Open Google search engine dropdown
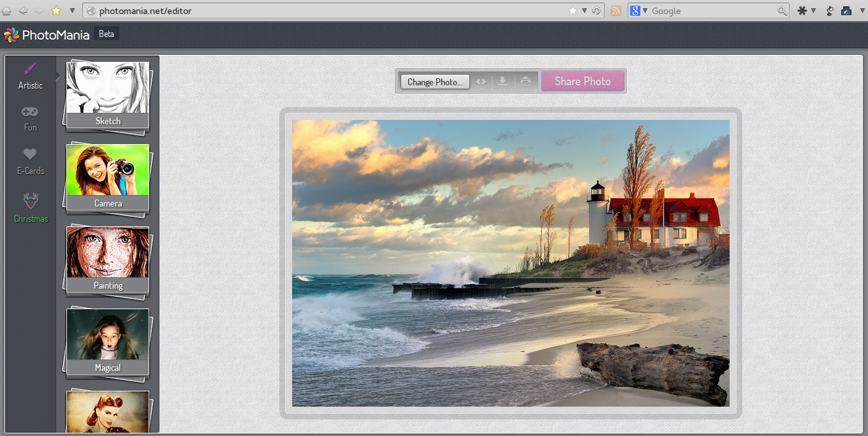 pos(638,11)
